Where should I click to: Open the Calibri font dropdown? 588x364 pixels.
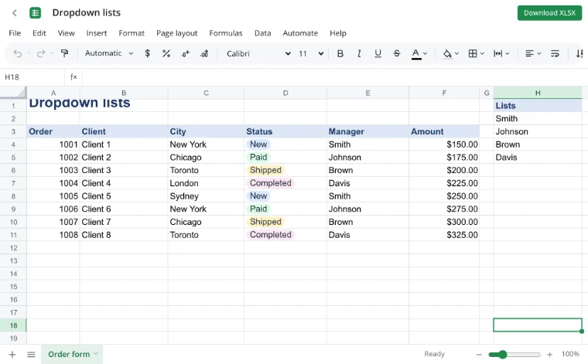258,53
